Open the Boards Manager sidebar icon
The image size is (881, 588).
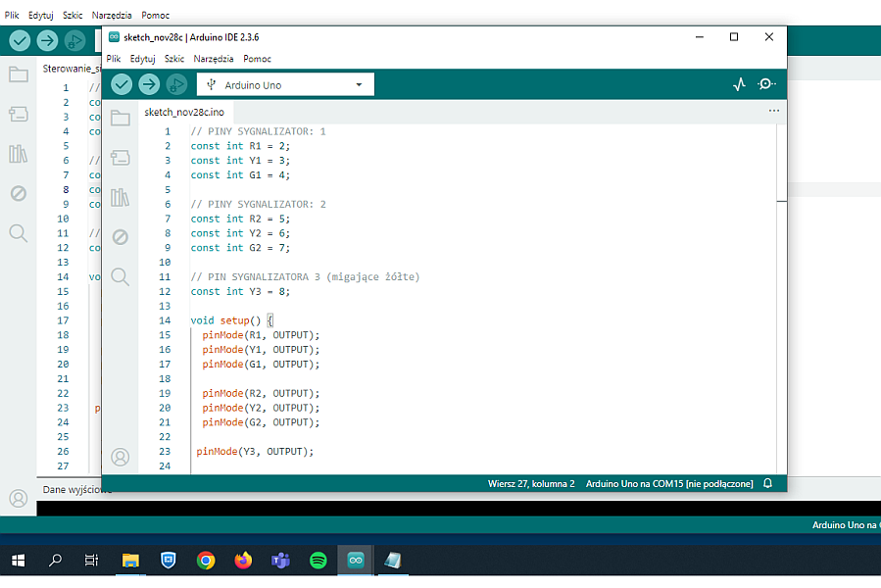click(121, 158)
